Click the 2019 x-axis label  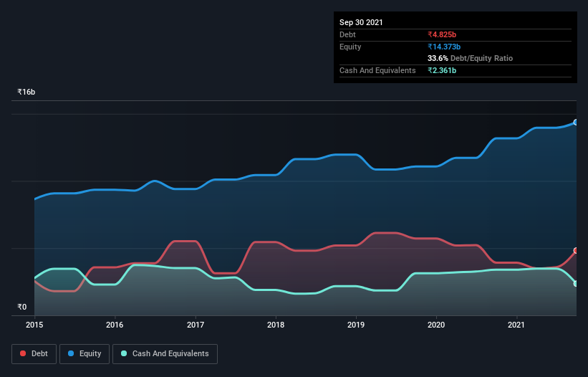356,325
